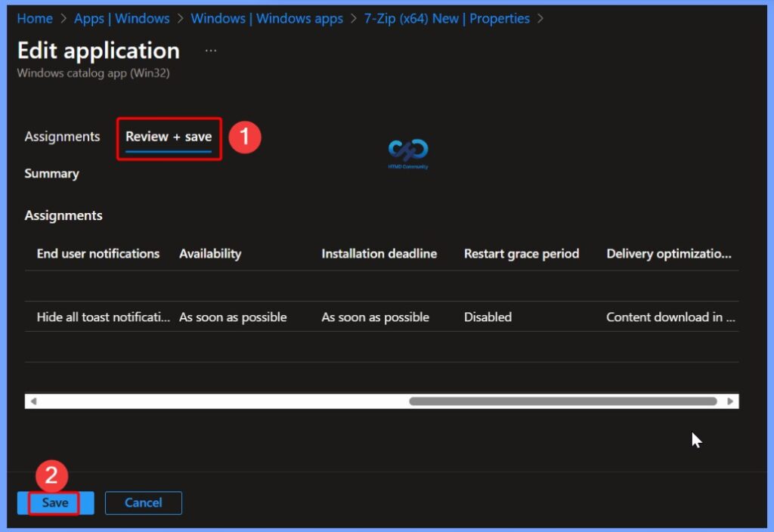
Task: Expand the chevron after Home breadcrumb
Action: 64,18
